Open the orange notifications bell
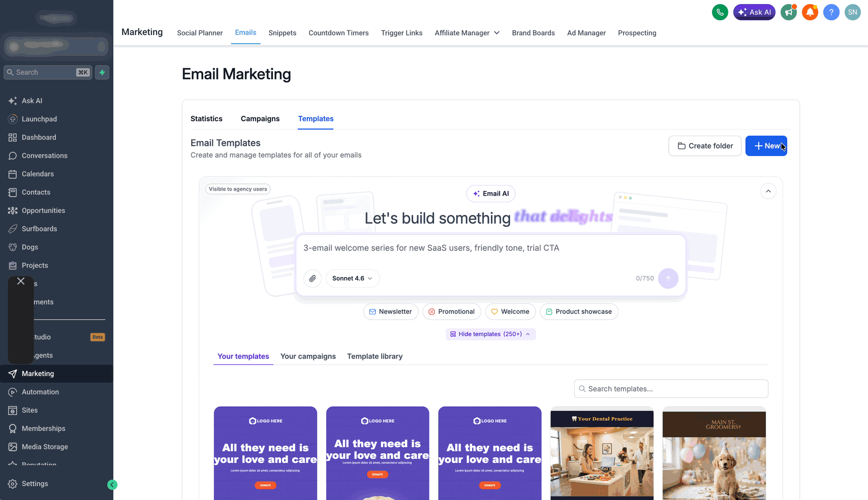 810,12
